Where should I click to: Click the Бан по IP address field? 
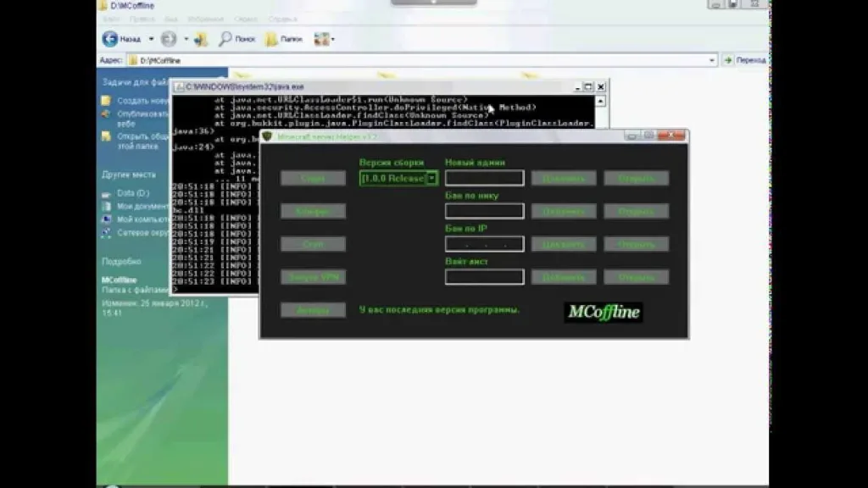[484, 244]
